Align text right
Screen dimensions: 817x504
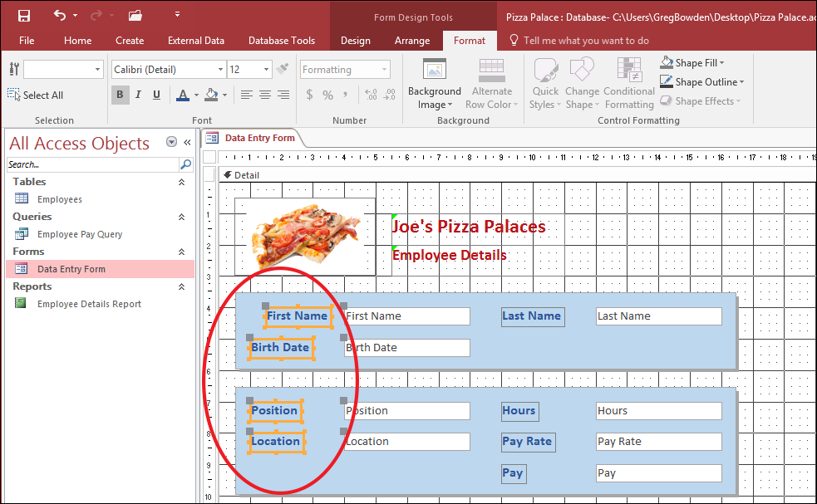tap(283, 95)
